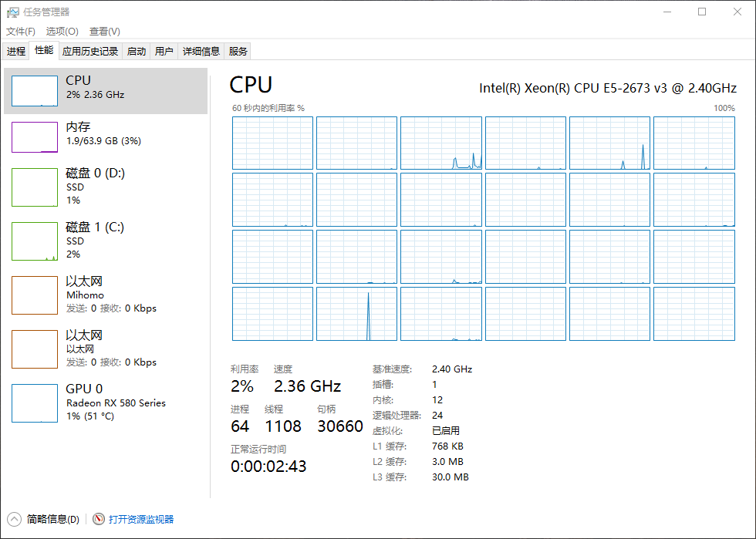The width and height of the screenshot is (756, 539).
Task: Click the Task Manager title bar icon
Action: [13, 12]
